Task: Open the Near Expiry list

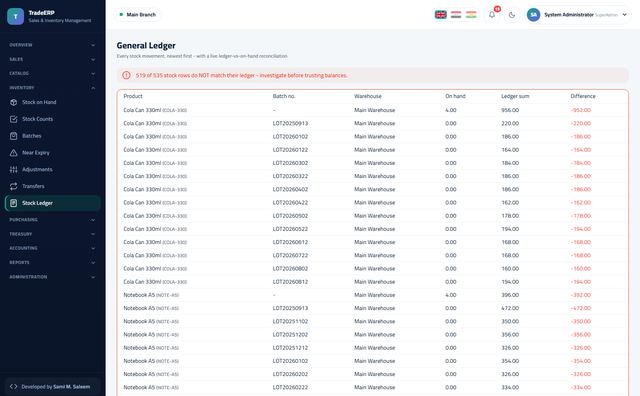Action: 53,152
